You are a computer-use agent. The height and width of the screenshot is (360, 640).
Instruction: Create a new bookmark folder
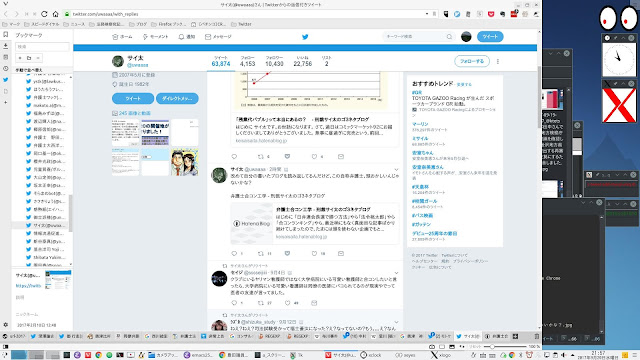(29, 58)
